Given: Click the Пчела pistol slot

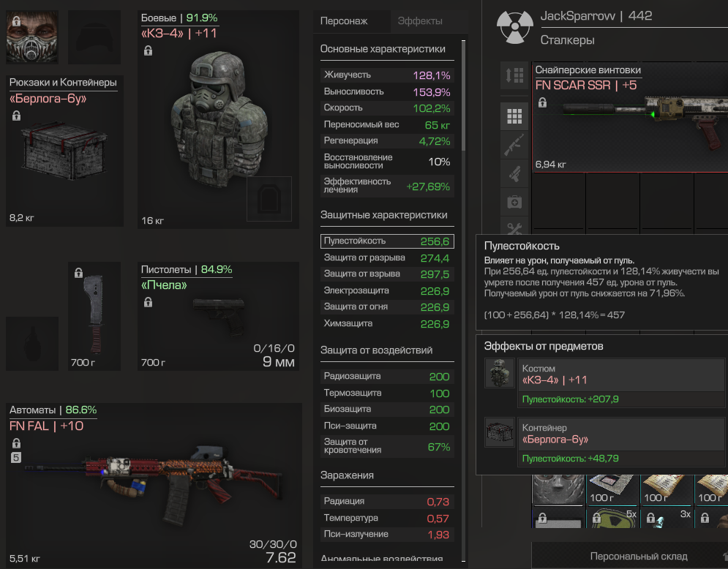Looking at the screenshot, I should (x=218, y=316).
